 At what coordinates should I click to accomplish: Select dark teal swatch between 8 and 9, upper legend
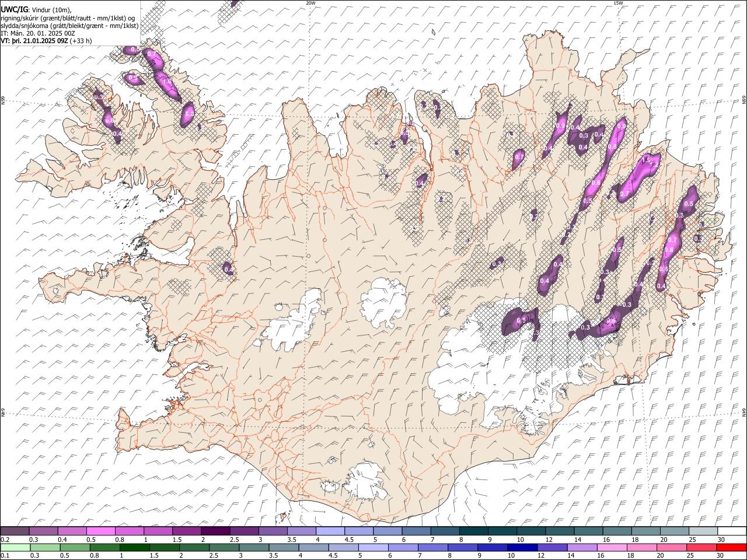click(x=473, y=531)
